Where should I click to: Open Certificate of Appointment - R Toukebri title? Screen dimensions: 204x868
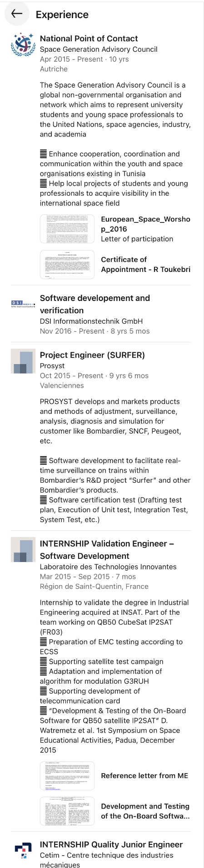(x=145, y=264)
